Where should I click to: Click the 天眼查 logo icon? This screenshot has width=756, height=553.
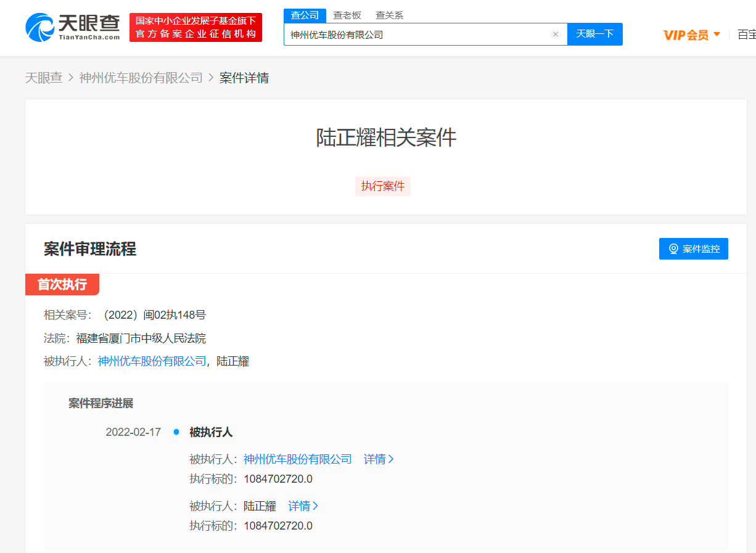39,28
